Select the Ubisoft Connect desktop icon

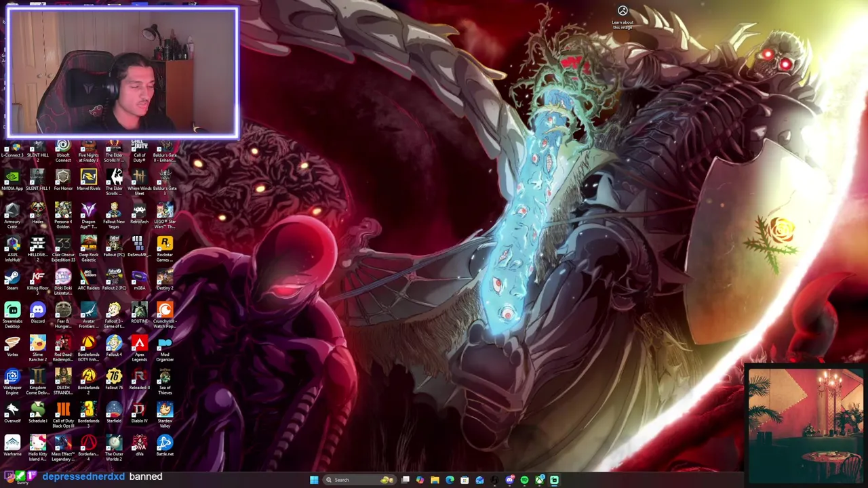pos(63,150)
